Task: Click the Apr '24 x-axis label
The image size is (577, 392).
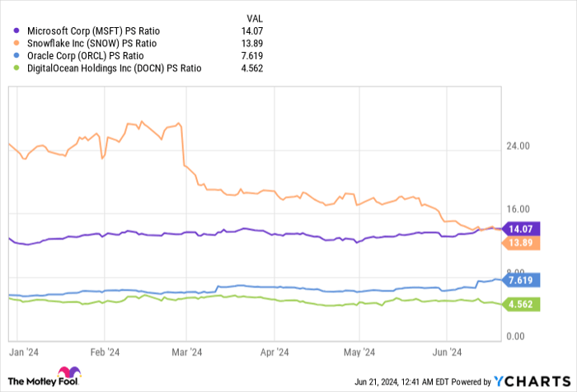Action: [274, 352]
